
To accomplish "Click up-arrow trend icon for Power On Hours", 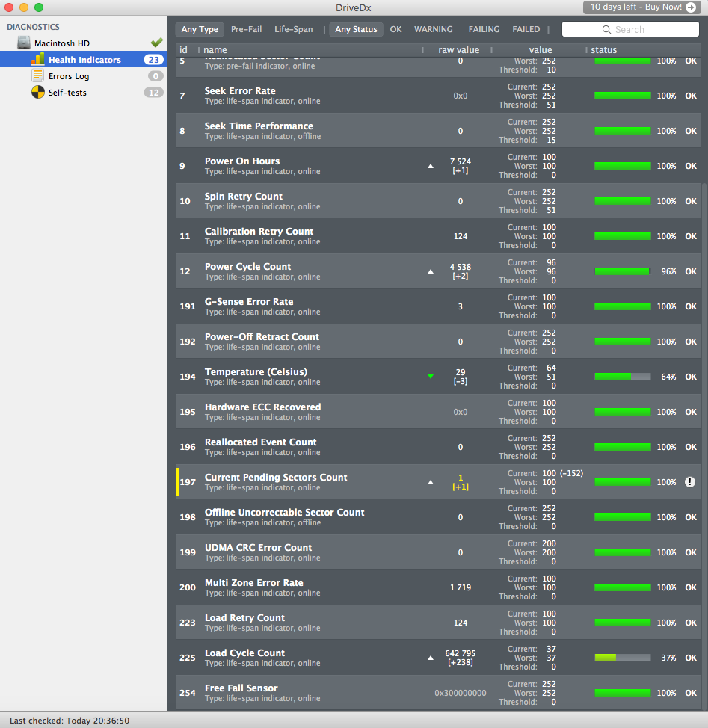I will pyautogui.click(x=431, y=166).
